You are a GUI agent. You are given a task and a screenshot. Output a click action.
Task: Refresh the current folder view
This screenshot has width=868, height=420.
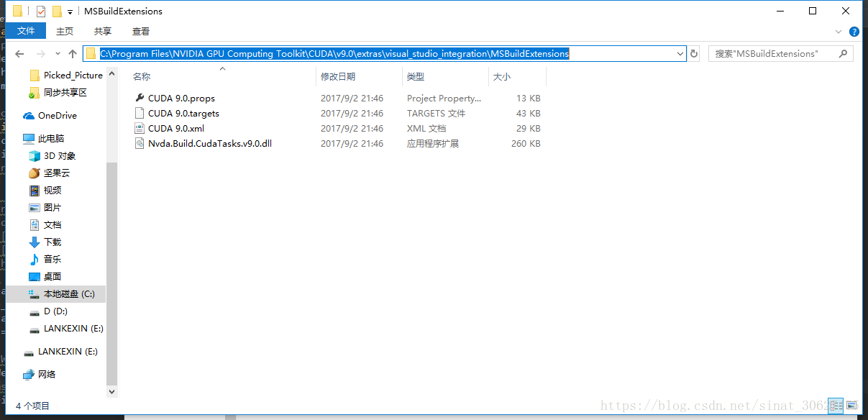693,53
